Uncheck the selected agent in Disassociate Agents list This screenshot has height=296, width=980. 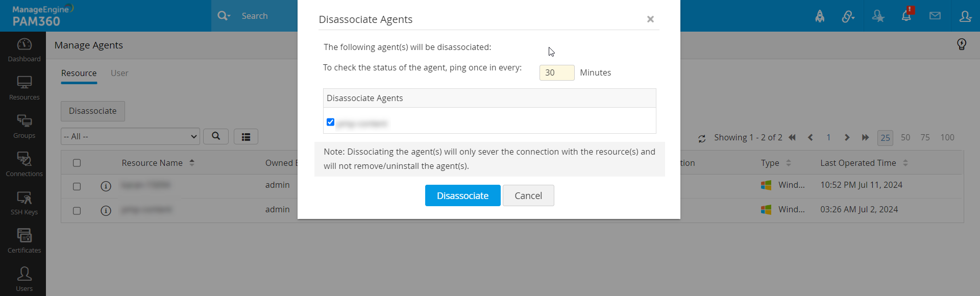pos(330,122)
